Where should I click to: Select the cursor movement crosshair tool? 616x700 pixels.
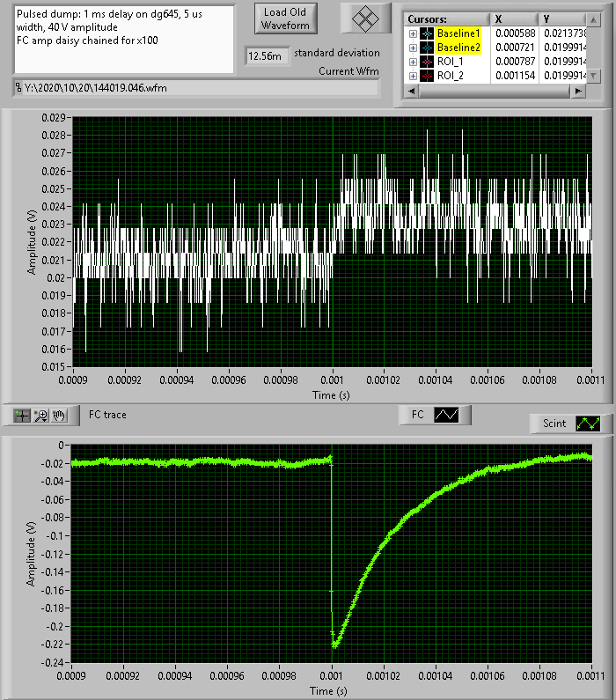coord(23,414)
